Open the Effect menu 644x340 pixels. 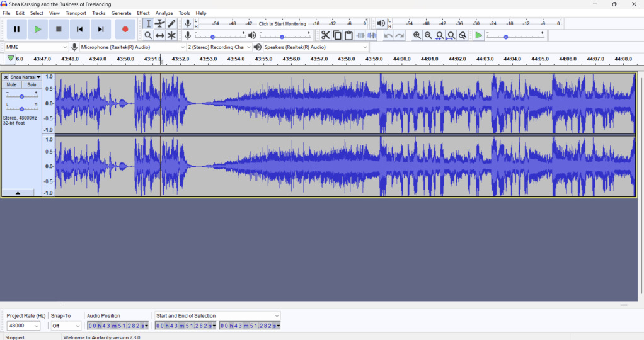(x=143, y=13)
